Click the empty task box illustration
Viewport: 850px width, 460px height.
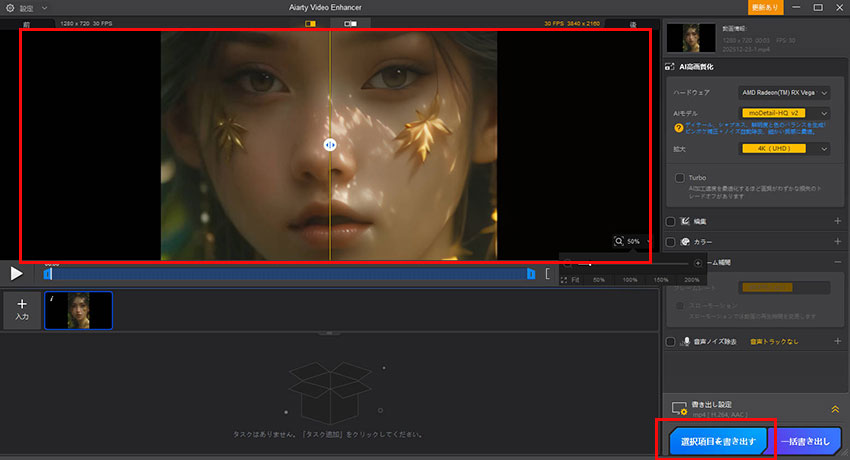(x=330, y=392)
